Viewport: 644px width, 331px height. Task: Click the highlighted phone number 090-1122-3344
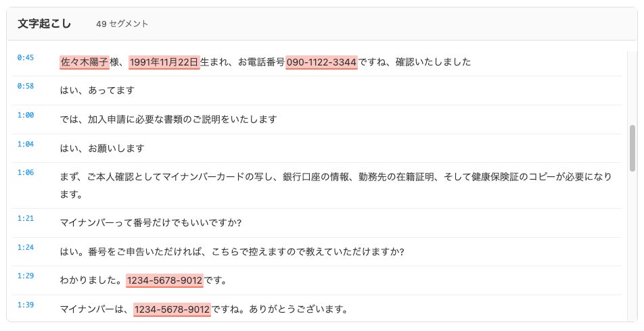click(x=321, y=62)
